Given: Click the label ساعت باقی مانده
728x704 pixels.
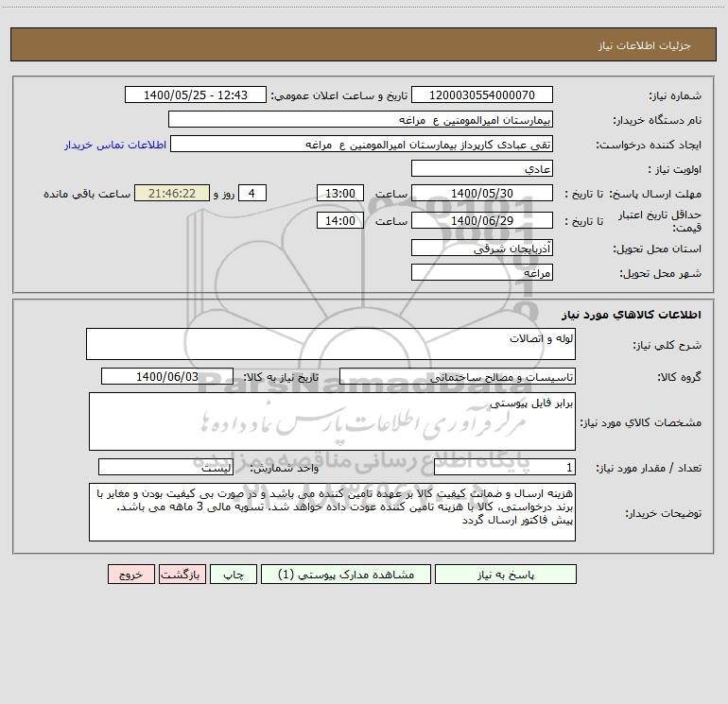Looking at the screenshot, I should click(87, 194).
